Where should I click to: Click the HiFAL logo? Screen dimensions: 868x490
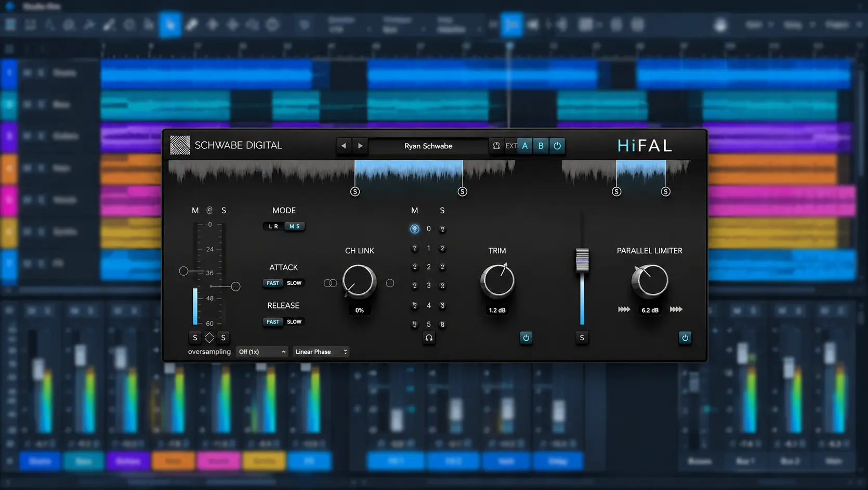click(645, 146)
